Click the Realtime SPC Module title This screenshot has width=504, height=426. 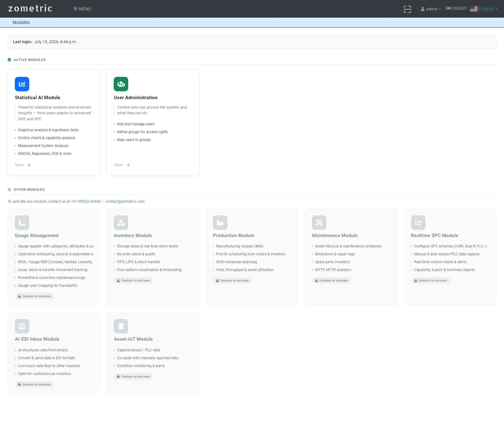click(x=434, y=236)
